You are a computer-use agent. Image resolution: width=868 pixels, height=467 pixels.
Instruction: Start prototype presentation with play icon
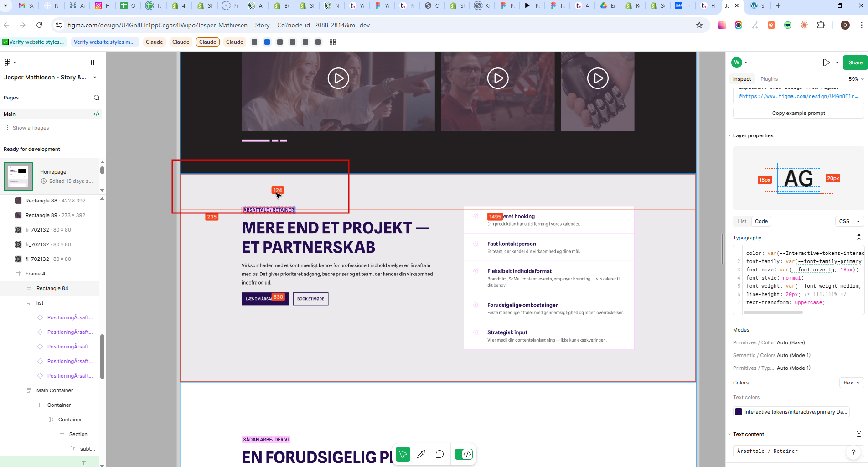click(x=826, y=62)
